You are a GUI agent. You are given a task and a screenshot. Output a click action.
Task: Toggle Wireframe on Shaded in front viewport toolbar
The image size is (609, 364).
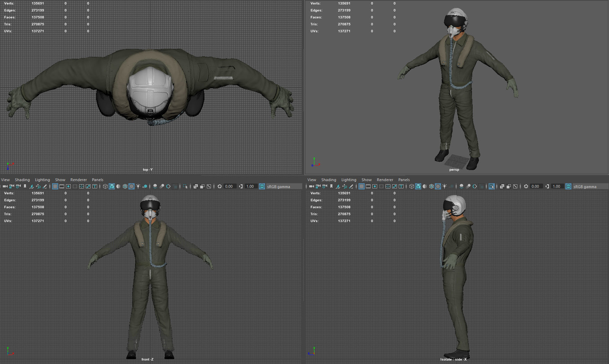pos(125,186)
